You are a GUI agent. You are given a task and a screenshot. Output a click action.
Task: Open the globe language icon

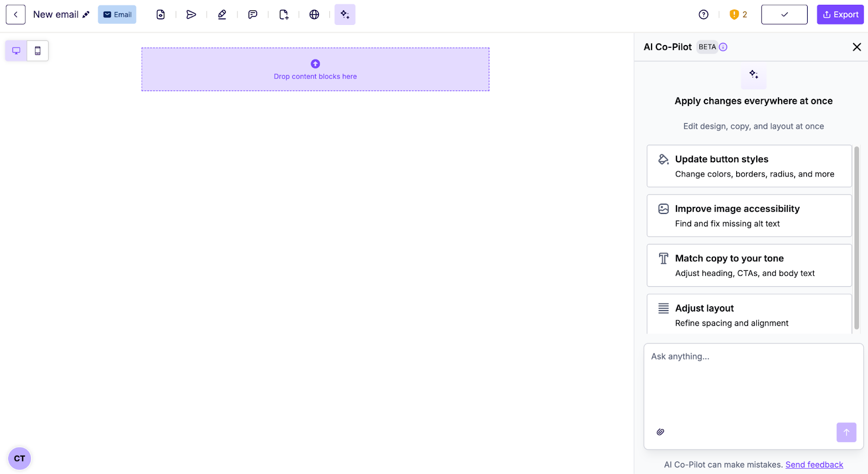coord(314,15)
